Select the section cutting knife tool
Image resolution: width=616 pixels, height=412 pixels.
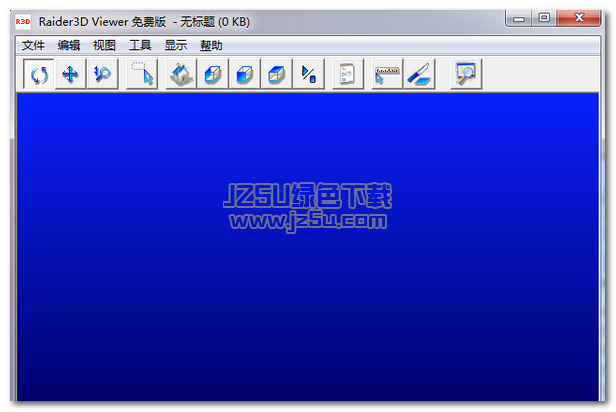pyautogui.click(x=419, y=74)
